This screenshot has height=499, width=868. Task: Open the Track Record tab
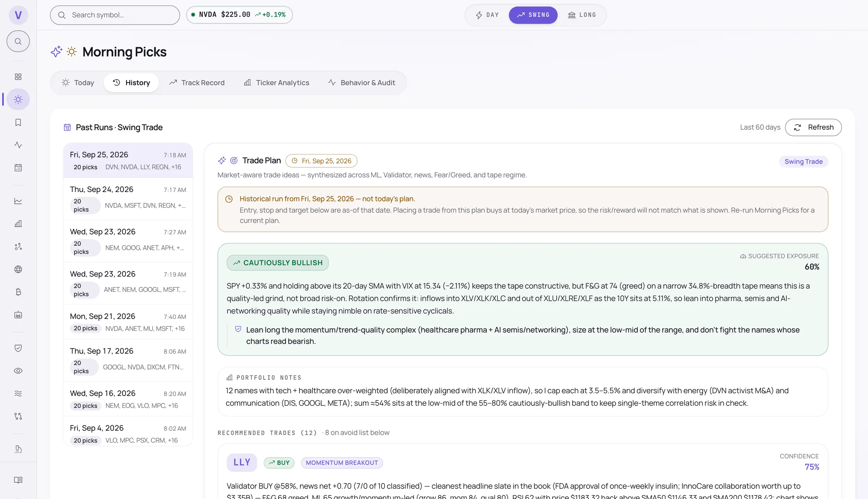point(197,83)
